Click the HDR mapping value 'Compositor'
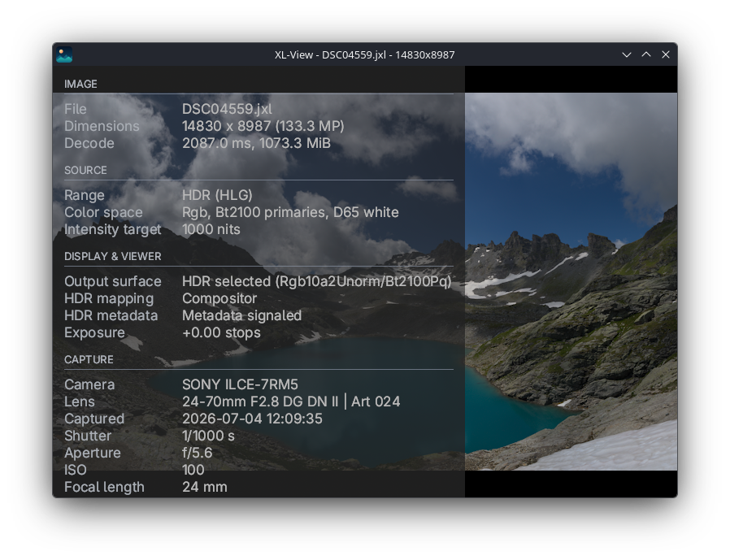 click(219, 298)
